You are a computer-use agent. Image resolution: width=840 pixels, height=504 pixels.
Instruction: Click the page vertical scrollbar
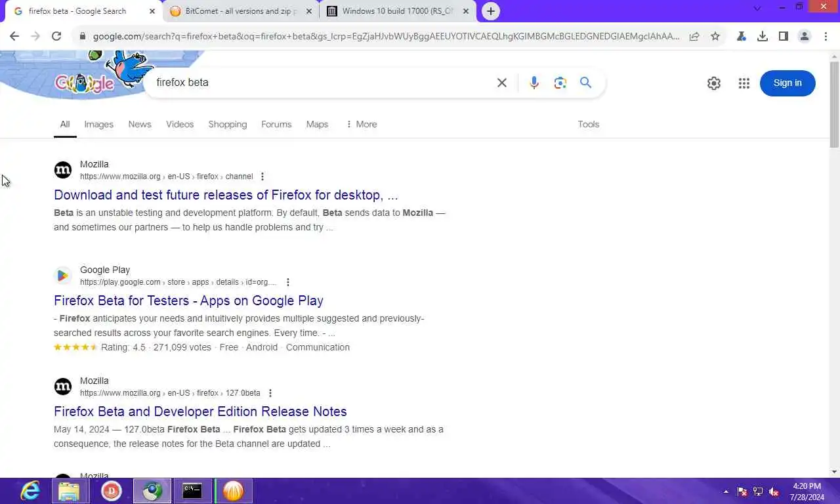pyautogui.click(x=834, y=105)
